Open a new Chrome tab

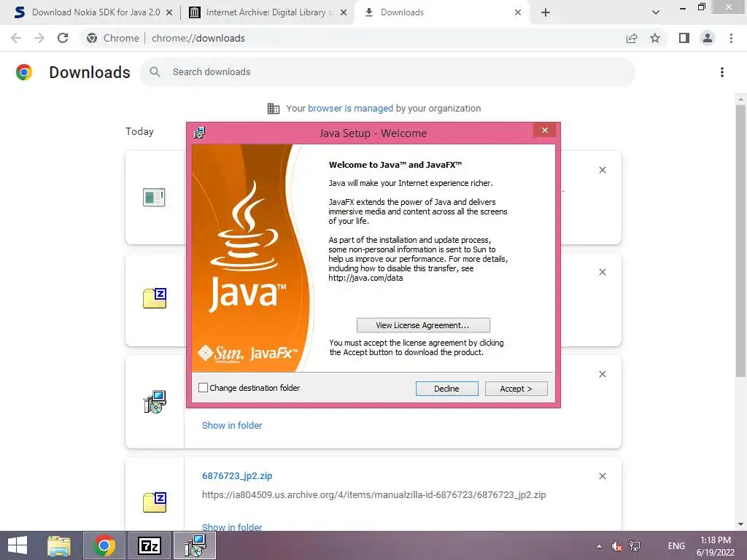[546, 12]
